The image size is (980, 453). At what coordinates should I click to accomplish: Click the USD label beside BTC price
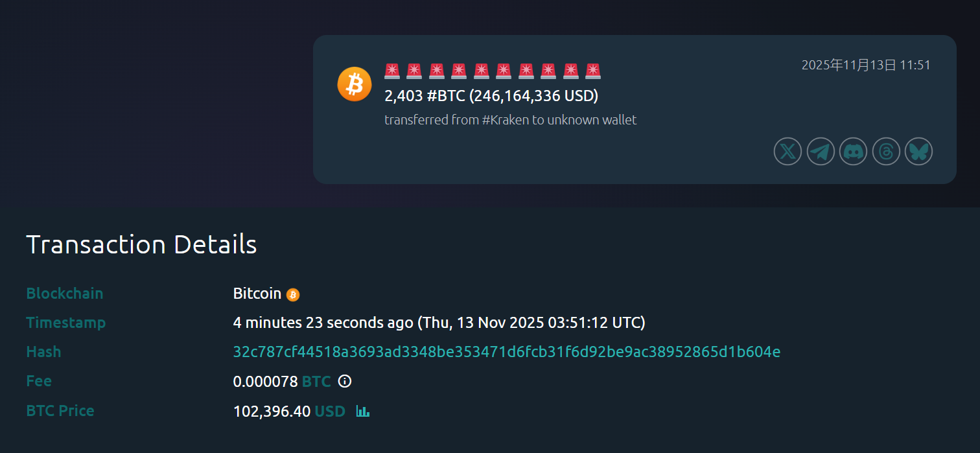(x=329, y=411)
